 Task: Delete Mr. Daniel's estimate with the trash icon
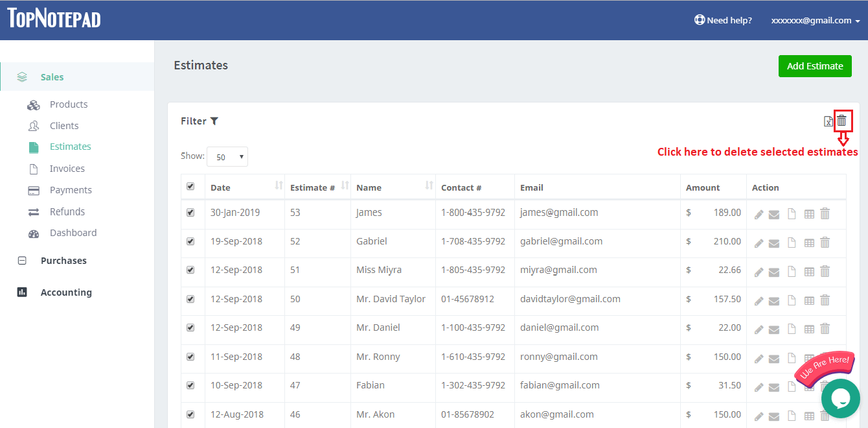(x=825, y=329)
